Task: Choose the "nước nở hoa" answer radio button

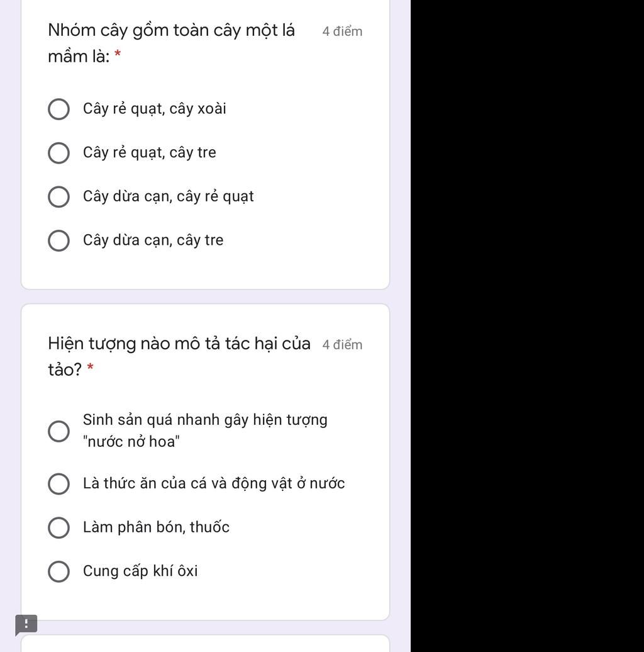Action: click(x=59, y=431)
